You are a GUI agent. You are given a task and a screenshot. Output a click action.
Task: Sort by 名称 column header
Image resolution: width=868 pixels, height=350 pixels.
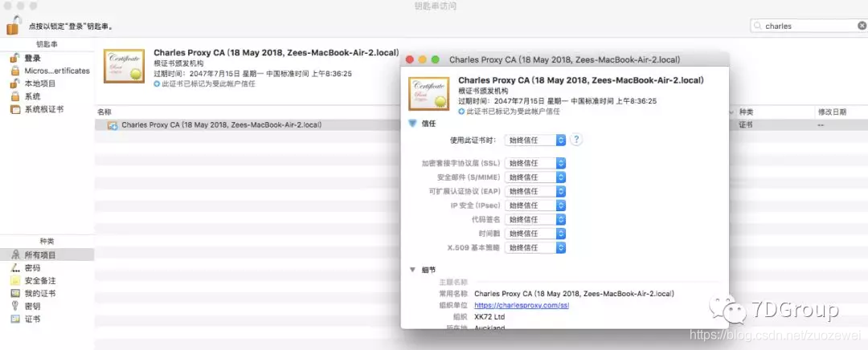pyautogui.click(x=104, y=112)
